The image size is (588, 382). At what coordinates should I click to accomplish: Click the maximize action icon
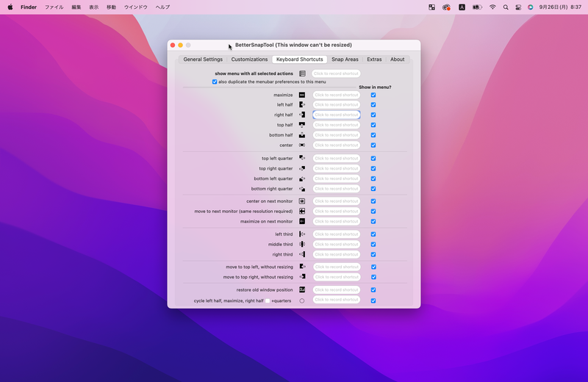(302, 95)
